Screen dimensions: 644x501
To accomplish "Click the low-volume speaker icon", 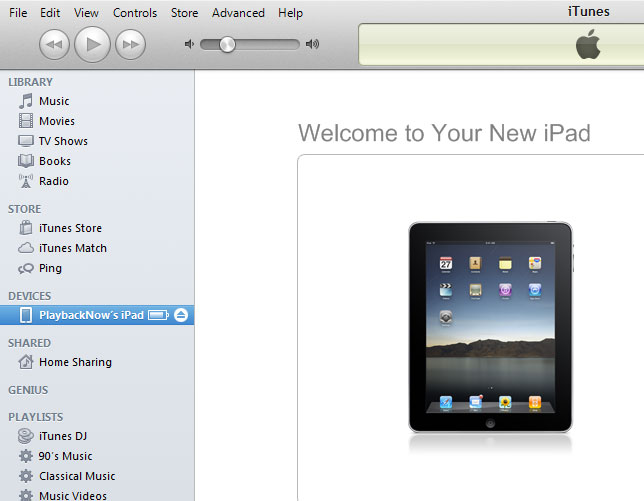I will tap(189, 44).
